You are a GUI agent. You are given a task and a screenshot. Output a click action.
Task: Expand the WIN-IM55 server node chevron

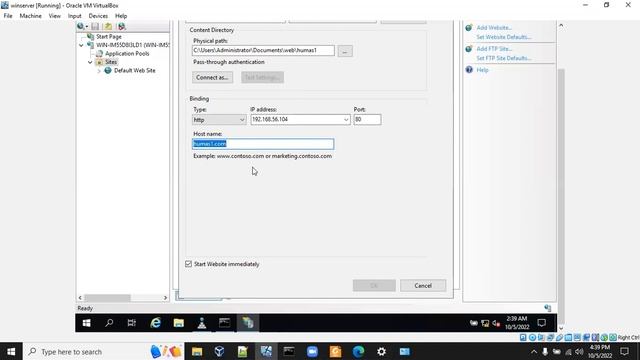[81, 45]
